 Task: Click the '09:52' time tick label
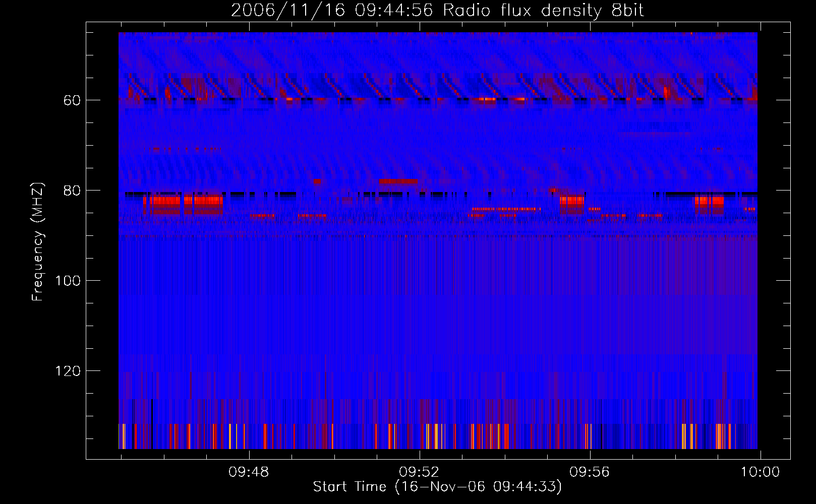click(x=419, y=472)
